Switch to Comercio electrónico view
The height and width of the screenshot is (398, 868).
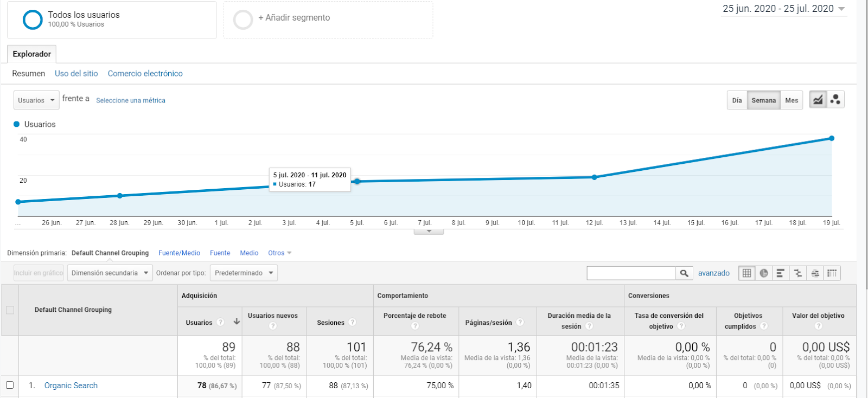(145, 73)
